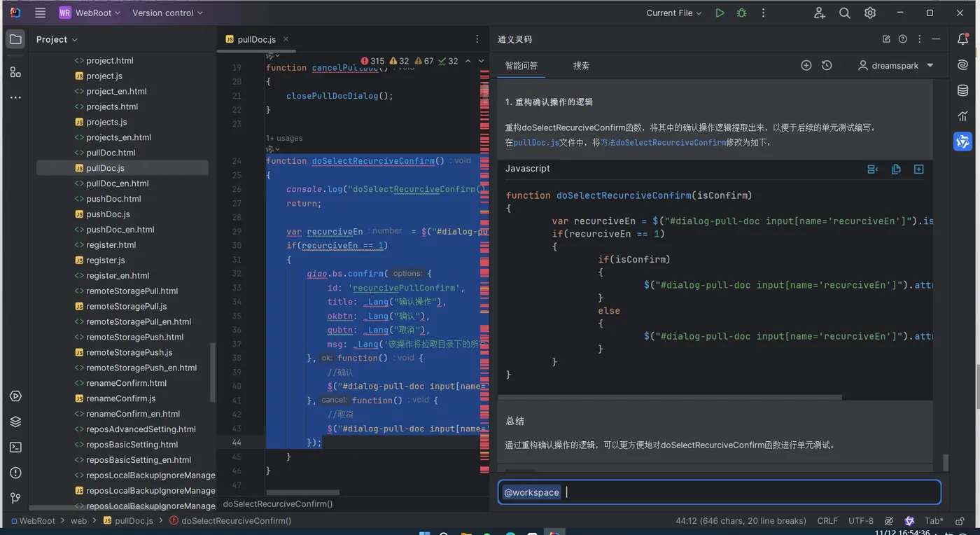Toggle the crossed-out eye icon in status bar
Viewport: 980px width, 535px height.
(889, 521)
